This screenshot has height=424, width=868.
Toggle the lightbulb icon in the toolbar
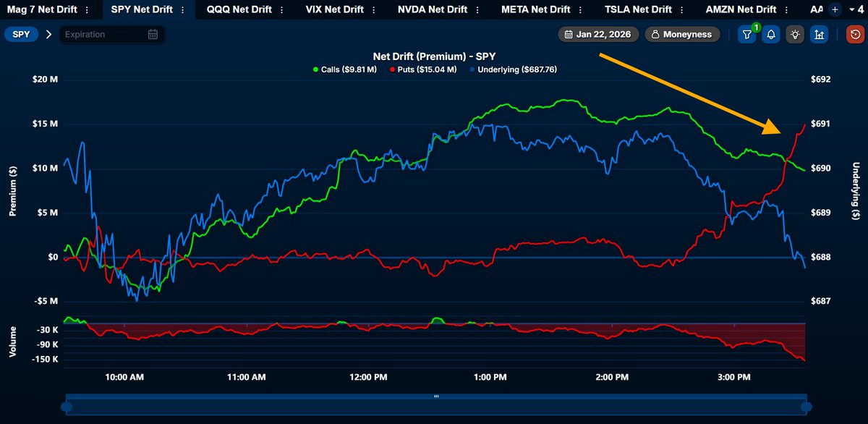click(796, 34)
